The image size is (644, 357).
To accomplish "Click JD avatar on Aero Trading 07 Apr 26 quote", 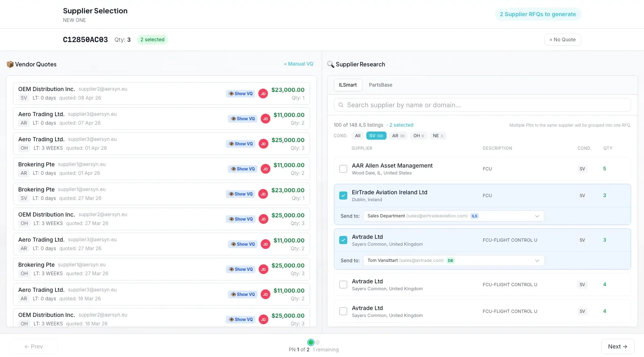I will pyautogui.click(x=266, y=119).
